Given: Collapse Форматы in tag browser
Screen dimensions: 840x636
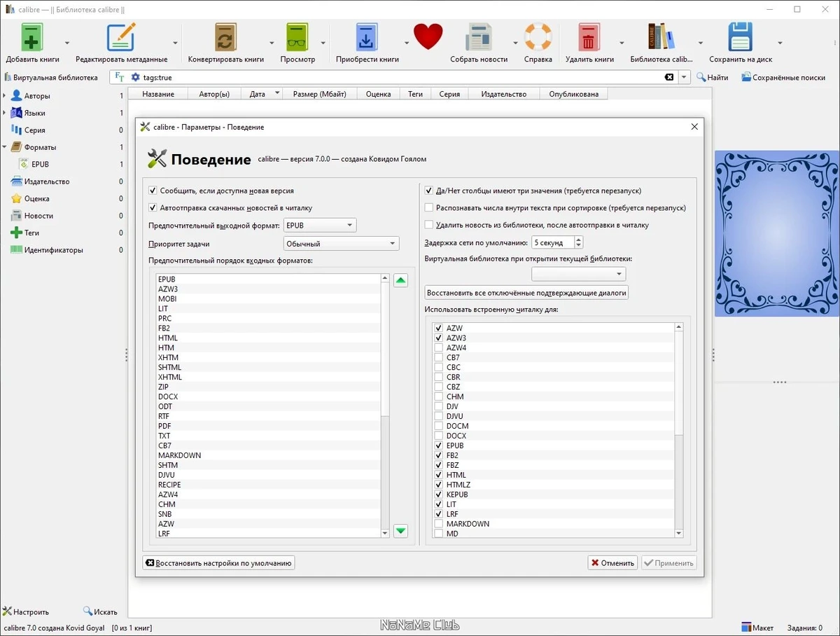Looking at the screenshot, I should (x=5, y=147).
